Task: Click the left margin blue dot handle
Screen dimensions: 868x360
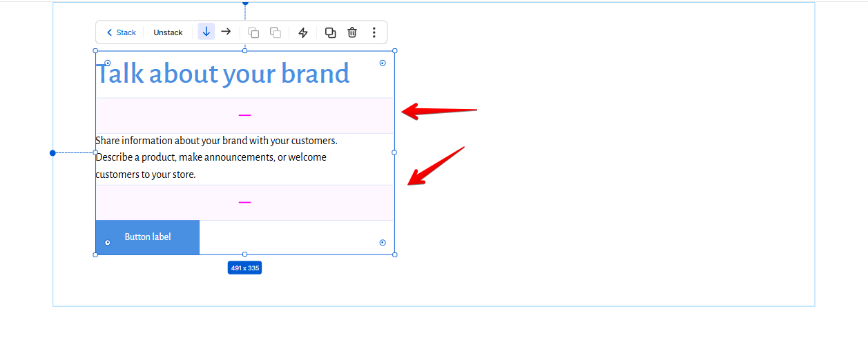Action: (52, 153)
